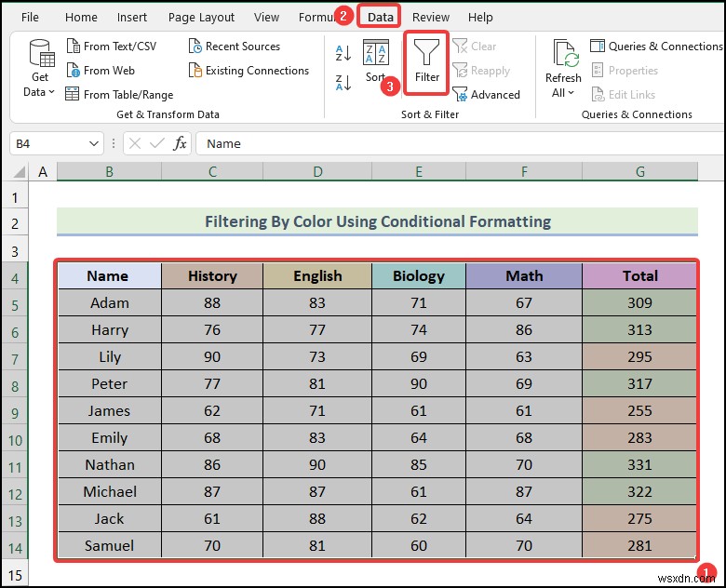Open connection Properties
The height and width of the screenshot is (588, 726).
pos(625,71)
